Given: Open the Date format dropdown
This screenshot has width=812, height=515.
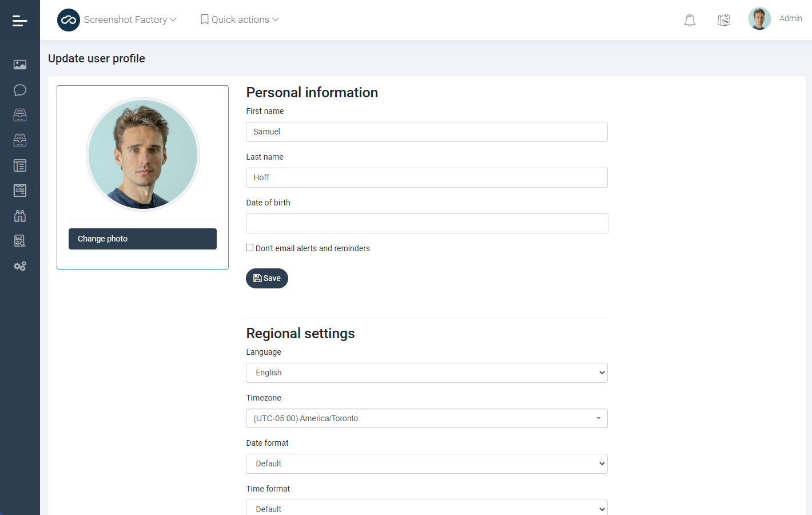Looking at the screenshot, I should click(x=427, y=463).
